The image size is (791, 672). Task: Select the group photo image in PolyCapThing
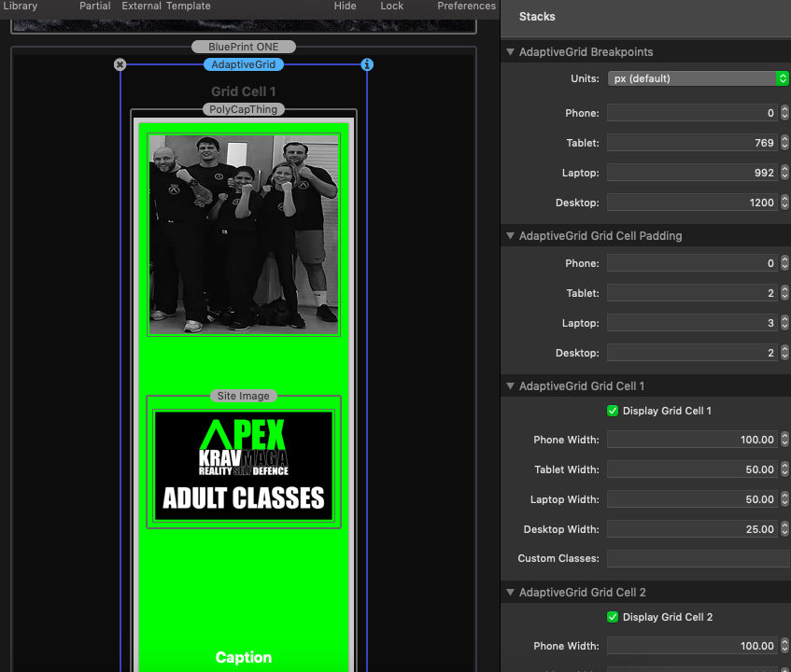[x=244, y=234]
